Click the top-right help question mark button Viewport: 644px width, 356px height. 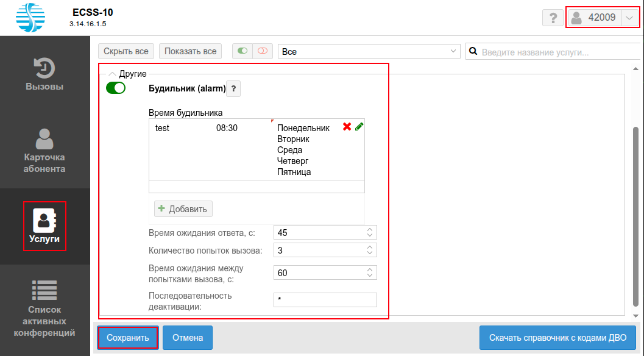[553, 18]
